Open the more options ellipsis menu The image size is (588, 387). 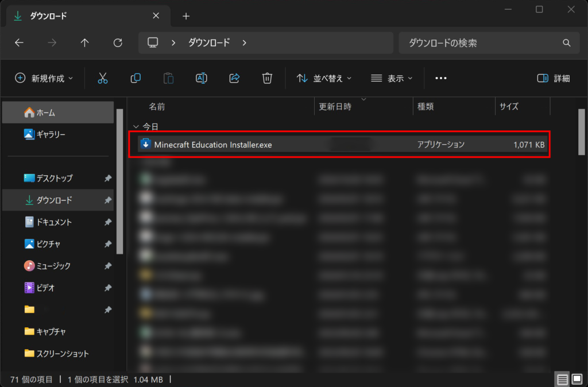(x=441, y=78)
